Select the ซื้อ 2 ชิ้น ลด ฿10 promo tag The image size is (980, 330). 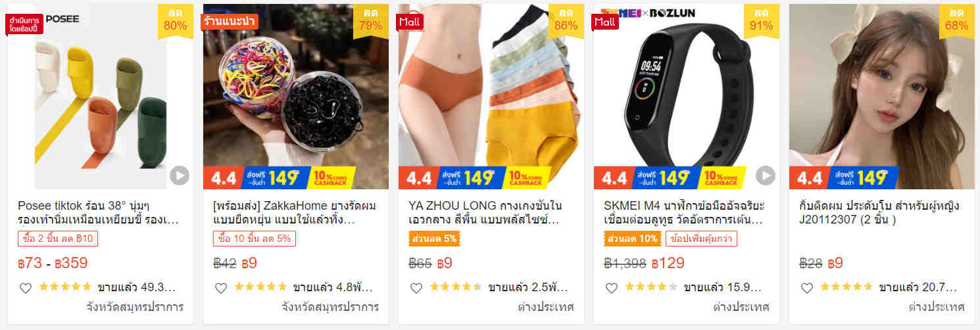pyautogui.click(x=58, y=239)
